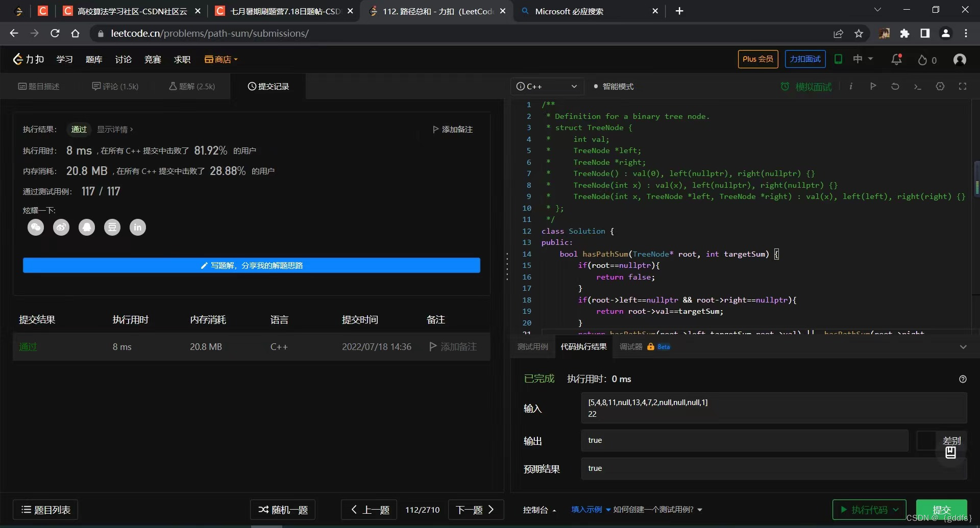Start 模拟面试 mock interview
The width and height of the screenshot is (980, 528).
point(806,87)
